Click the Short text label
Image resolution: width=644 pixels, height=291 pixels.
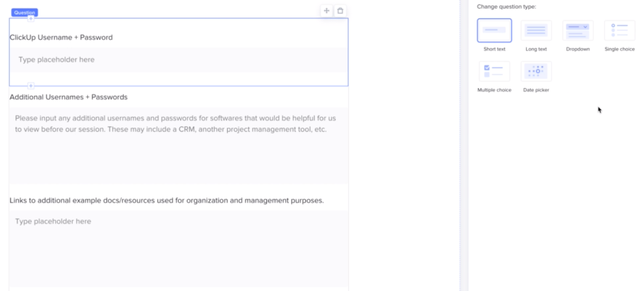494,49
